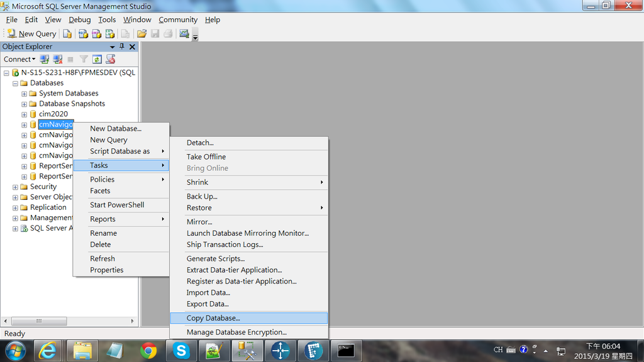
Task: Open the Shrink submenu
Action: [x=249, y=182]
